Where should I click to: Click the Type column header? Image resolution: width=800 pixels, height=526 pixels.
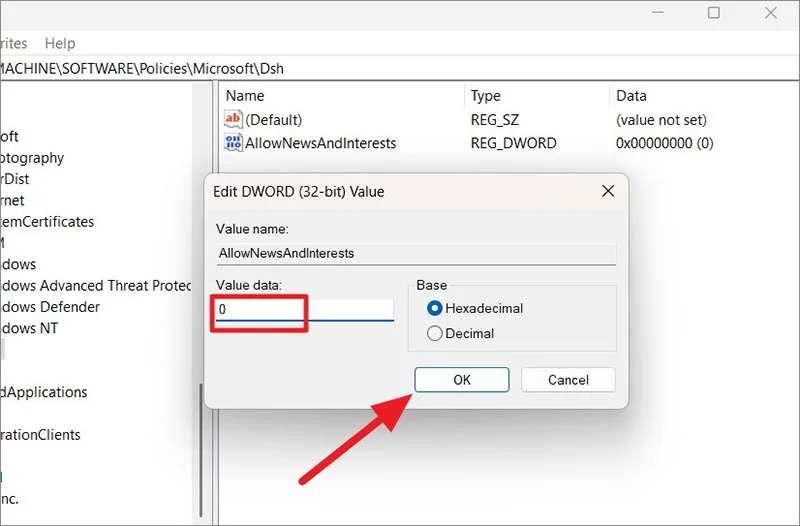point(485,96)
